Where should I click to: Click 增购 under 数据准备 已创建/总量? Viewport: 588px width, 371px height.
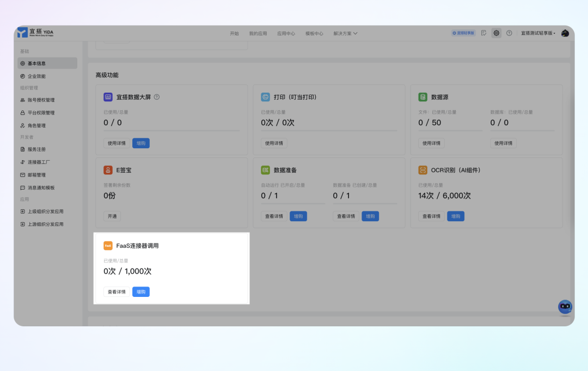tap(370, 216)
